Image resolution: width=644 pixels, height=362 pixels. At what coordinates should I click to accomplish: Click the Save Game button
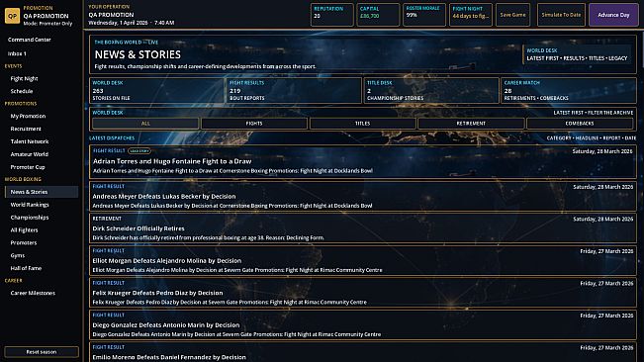coord(512,15)
